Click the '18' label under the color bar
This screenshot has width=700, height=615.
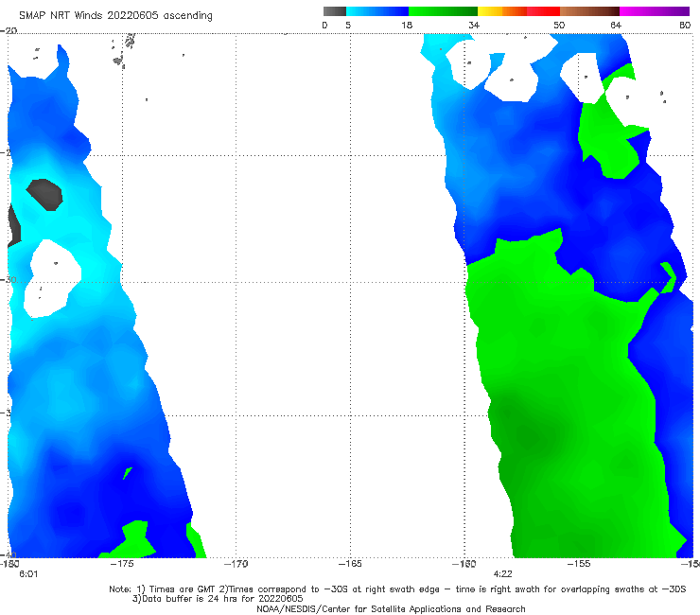click(407, 25)
